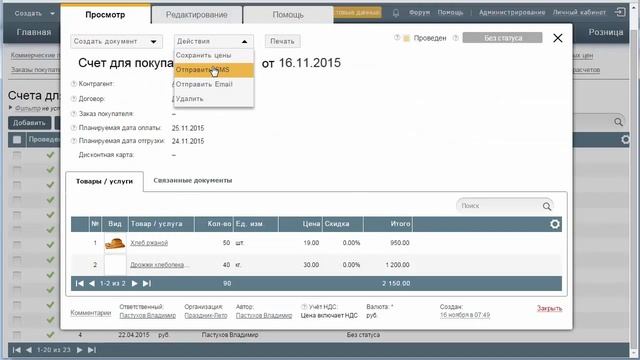Viewport: 640px width, 360px height.
Task: Open Администрирование in top bar
Action: (x=512, y=13)
